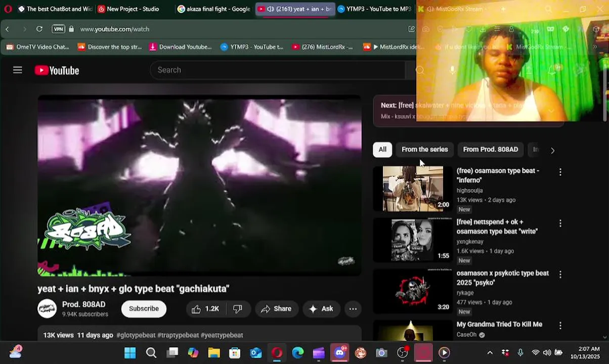Open "YTMP3 - YouTube t..." bookmark
609x364 pixels.
point(252,47)
